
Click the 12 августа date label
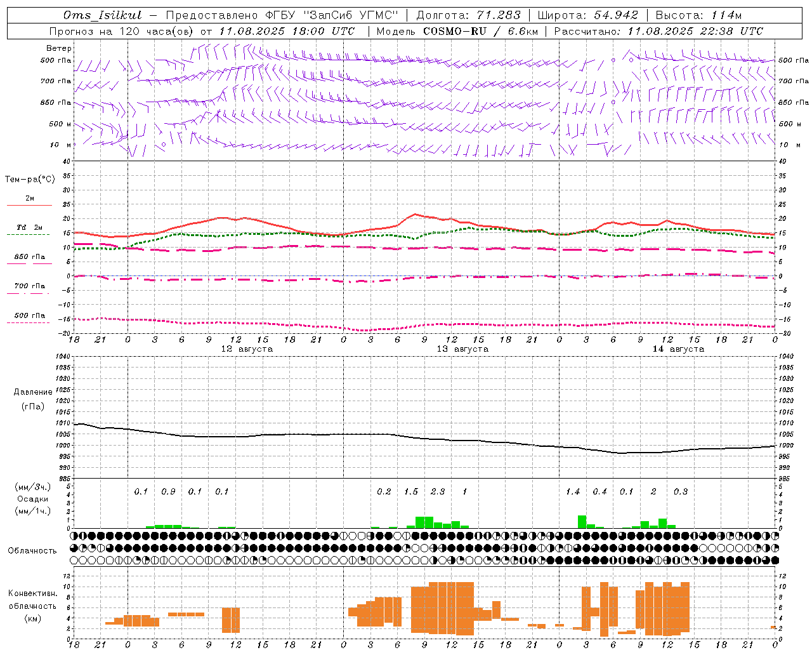[x=247, y=349]
